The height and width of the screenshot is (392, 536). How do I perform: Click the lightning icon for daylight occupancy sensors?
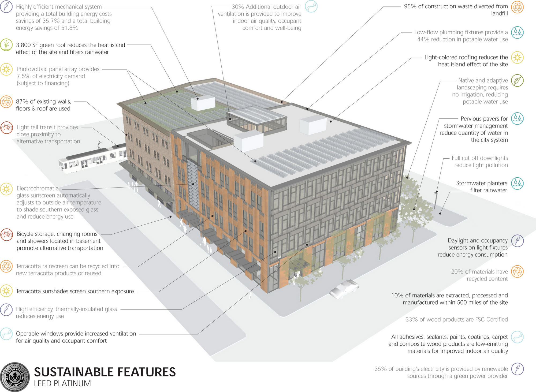point(517,241)
